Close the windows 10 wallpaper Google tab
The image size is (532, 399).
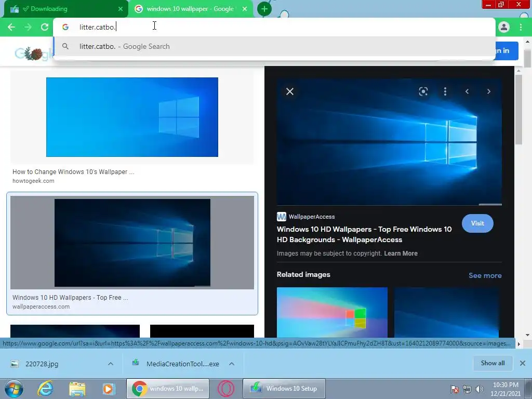tap(245, 9)
